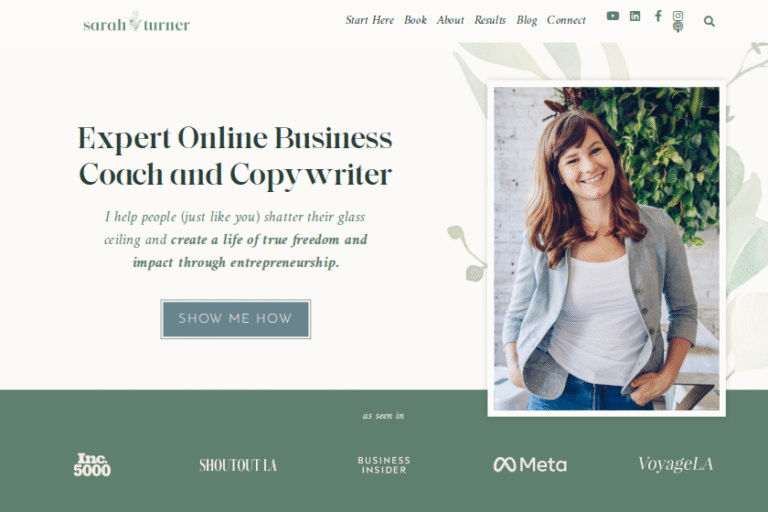Open the Start Here menu item
768x512 pixels.
370,20
